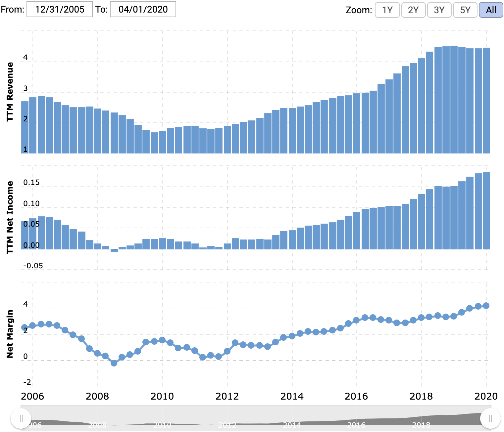Click the TTM Net Income axis title
The image size is (504, 432).
[10, 217]
